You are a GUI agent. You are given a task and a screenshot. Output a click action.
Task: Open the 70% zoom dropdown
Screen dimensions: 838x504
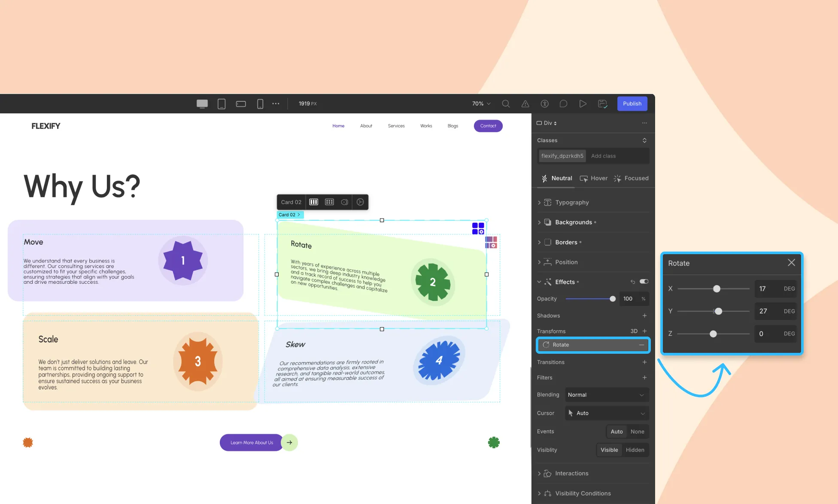481,104
